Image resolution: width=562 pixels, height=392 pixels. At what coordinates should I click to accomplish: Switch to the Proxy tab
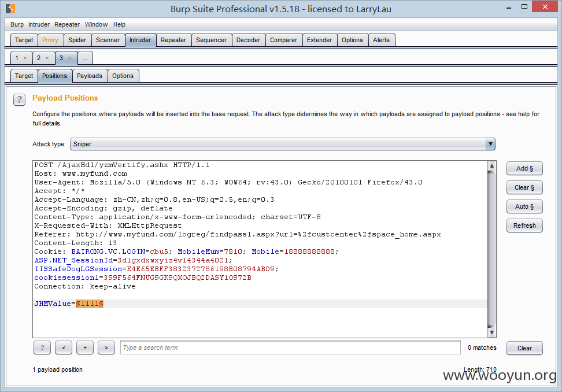50,40
